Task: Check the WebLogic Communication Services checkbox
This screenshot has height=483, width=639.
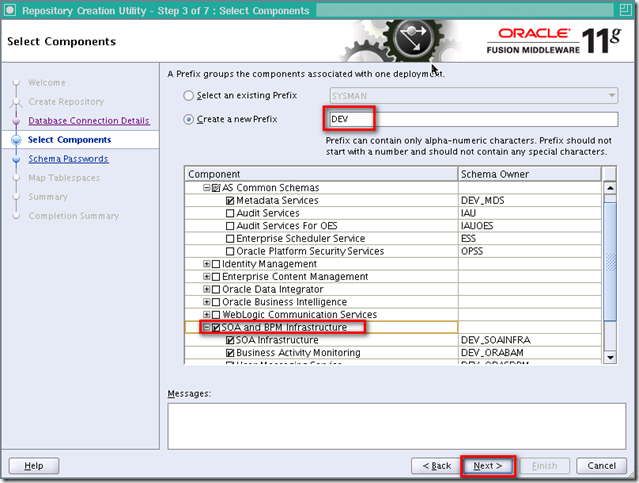Action: tap(216, 315)
